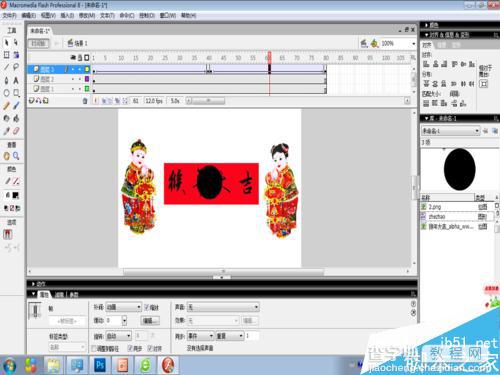The height and width of the screenshot is (375, 500).
Task: Select the Rectangle tool
Action: pos(16,93)
